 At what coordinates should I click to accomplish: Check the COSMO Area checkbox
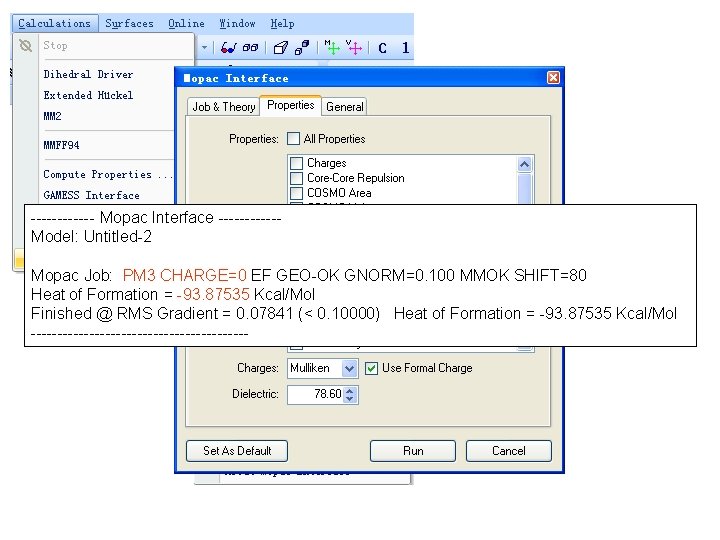(x=297, y=193)
